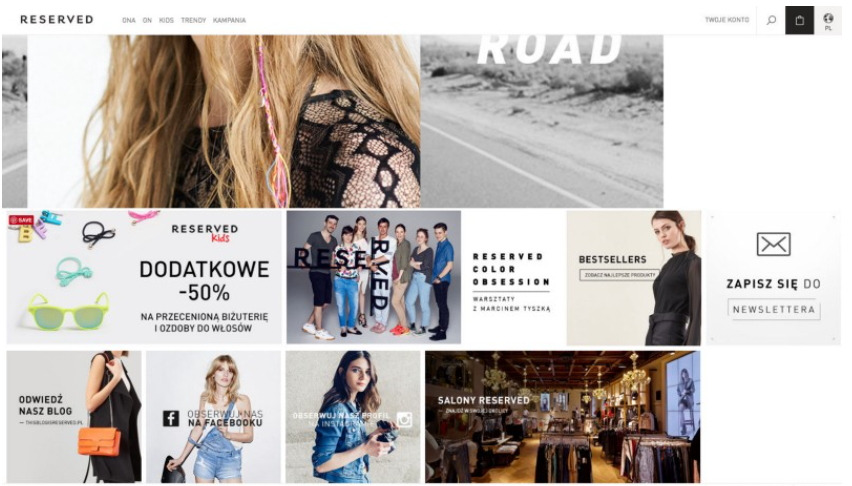Image resolution: width=852 pixels, height=486 pixels.
Task: Open the globe PL language selector
Action: tap(828, 21)
